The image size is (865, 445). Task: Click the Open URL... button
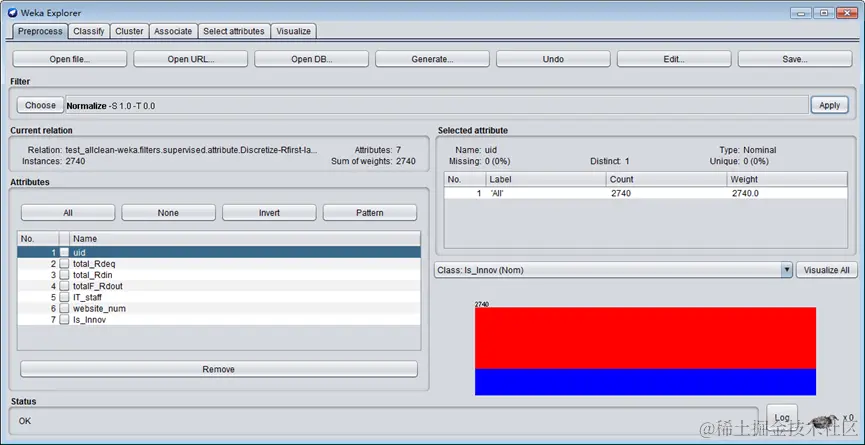tap(190, 59)
